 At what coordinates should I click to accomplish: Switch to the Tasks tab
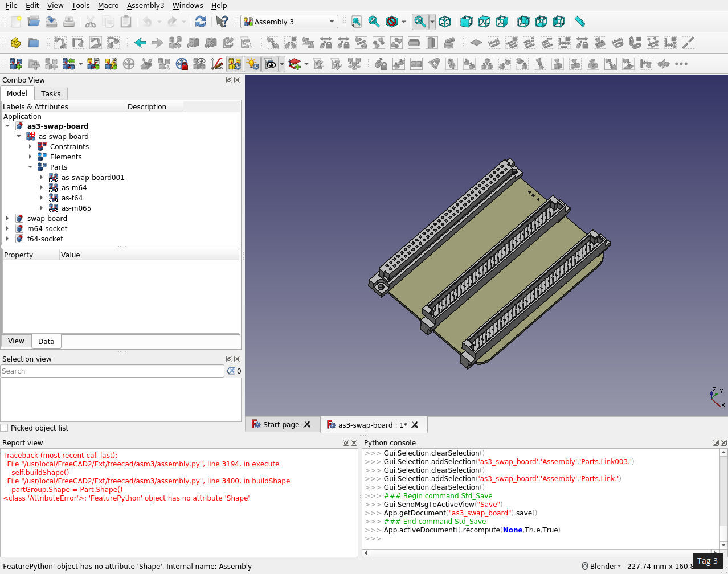pyautogui.click(x=51, y=93)
